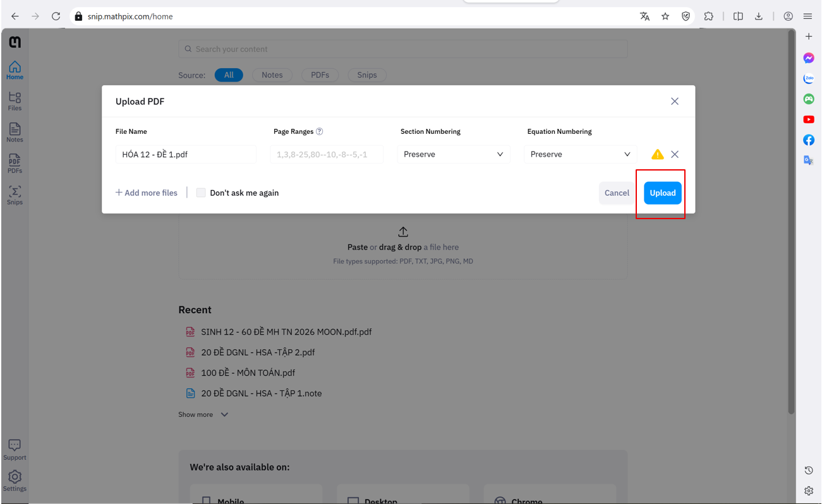Enable "Don't ask me again" checkbox
Image resolution: width=822 pixels, height=504 pixels.
point(201,193)
